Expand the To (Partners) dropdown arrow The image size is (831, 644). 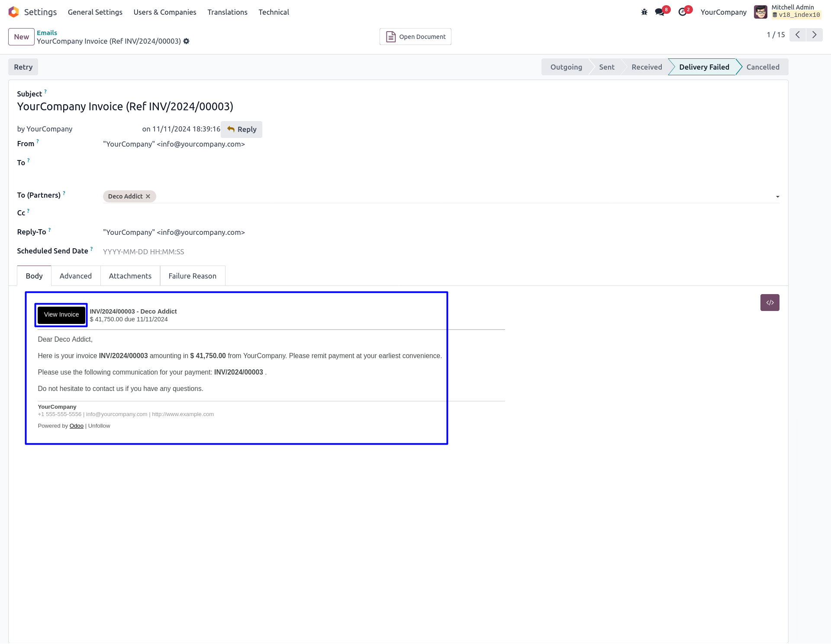click(x=778, y=197)
